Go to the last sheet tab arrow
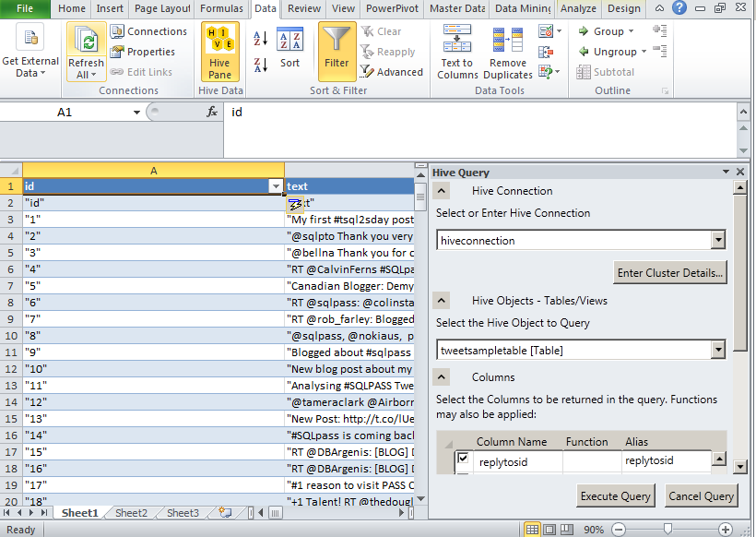Viewport: 756px width, 537px height. coord(44,513)
